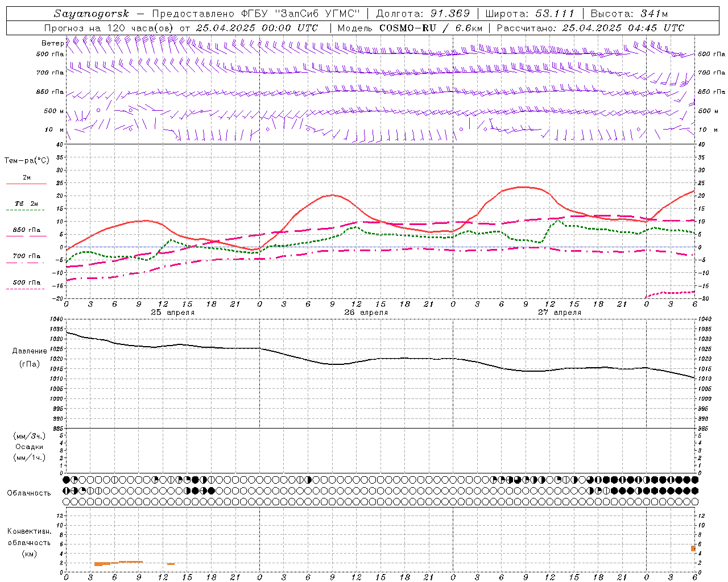The width and height of the screenshot is (728, 582).
Task: Click the Облачность cloudiness row label
Action: click(x=29, y=493)
